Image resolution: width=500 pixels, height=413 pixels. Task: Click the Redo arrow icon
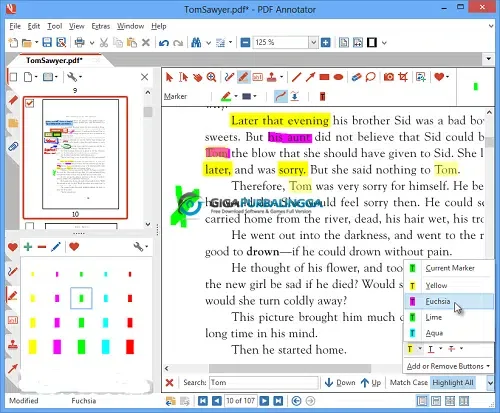178,43
